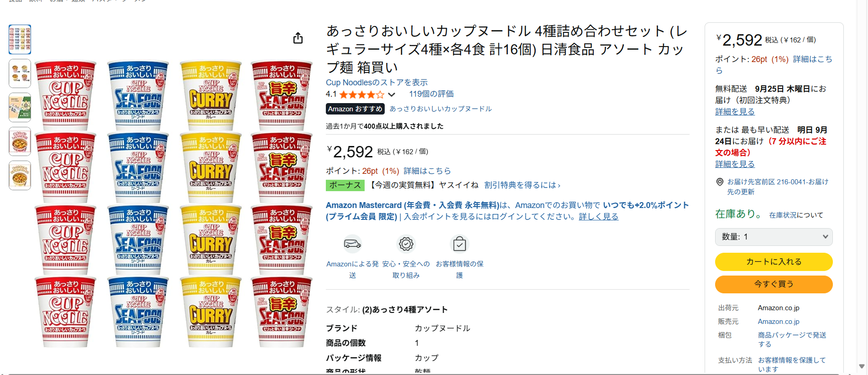Viewport: 868px width, 375px height.
Task: Click the safety and security badge icon
Action: click(x=406, y=244)
